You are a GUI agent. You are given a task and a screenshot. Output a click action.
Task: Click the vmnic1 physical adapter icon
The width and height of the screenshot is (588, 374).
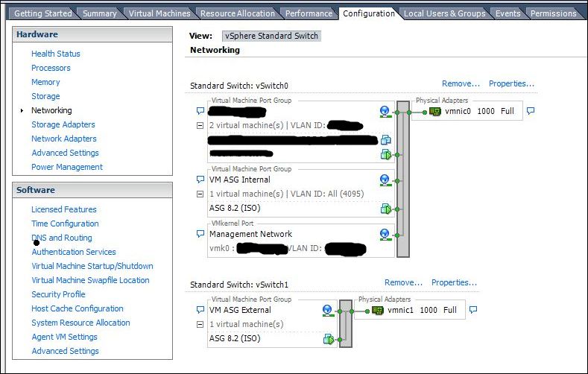(x=378, y=310)
